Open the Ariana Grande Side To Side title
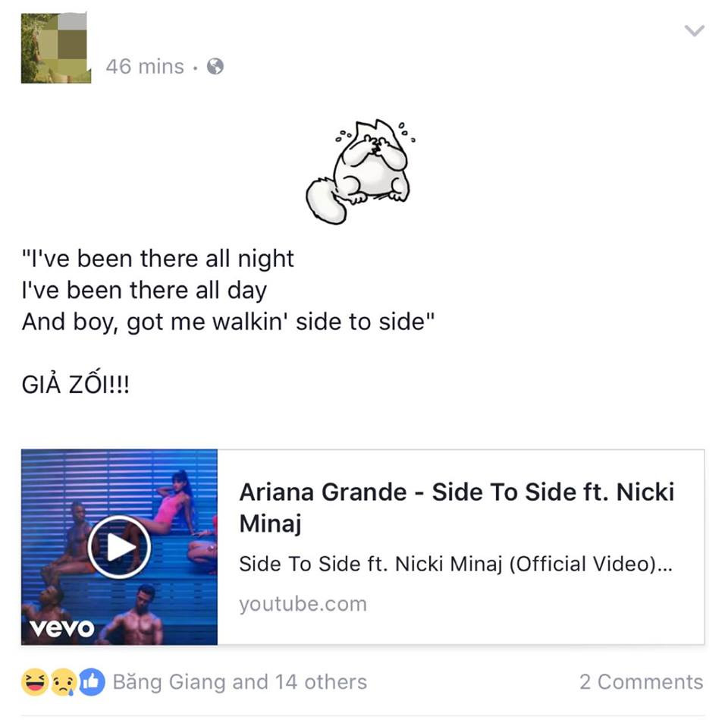 tap(457, 508)
